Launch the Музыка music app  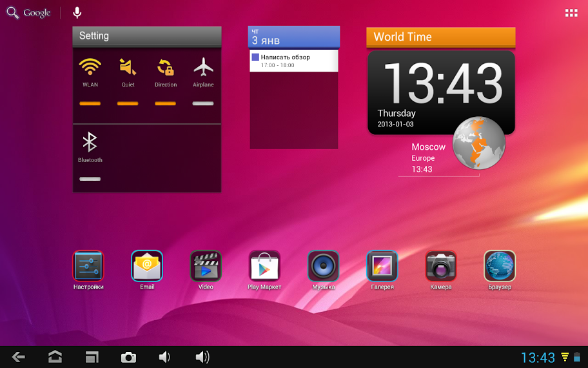coord(323,266)
